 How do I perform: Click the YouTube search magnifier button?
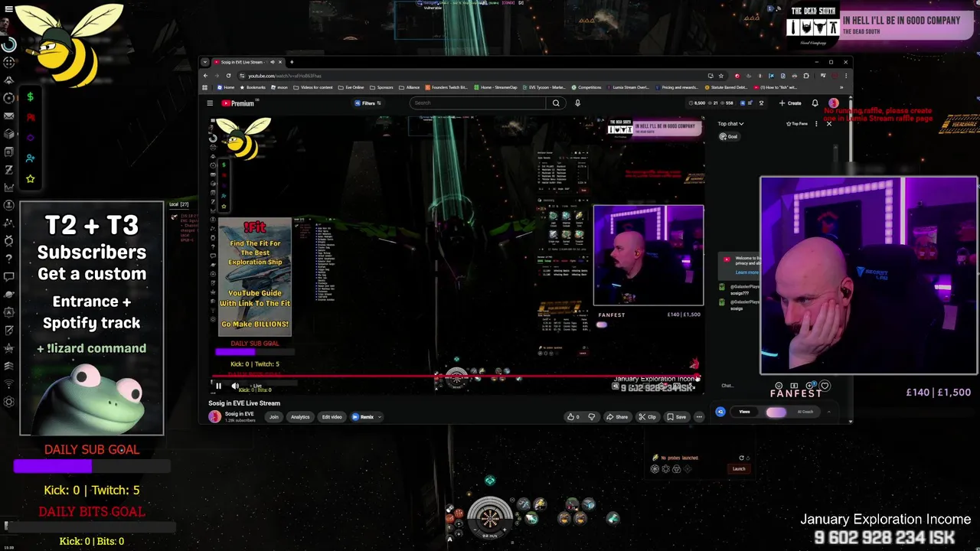pyautogui.click(x=556, y=103)
